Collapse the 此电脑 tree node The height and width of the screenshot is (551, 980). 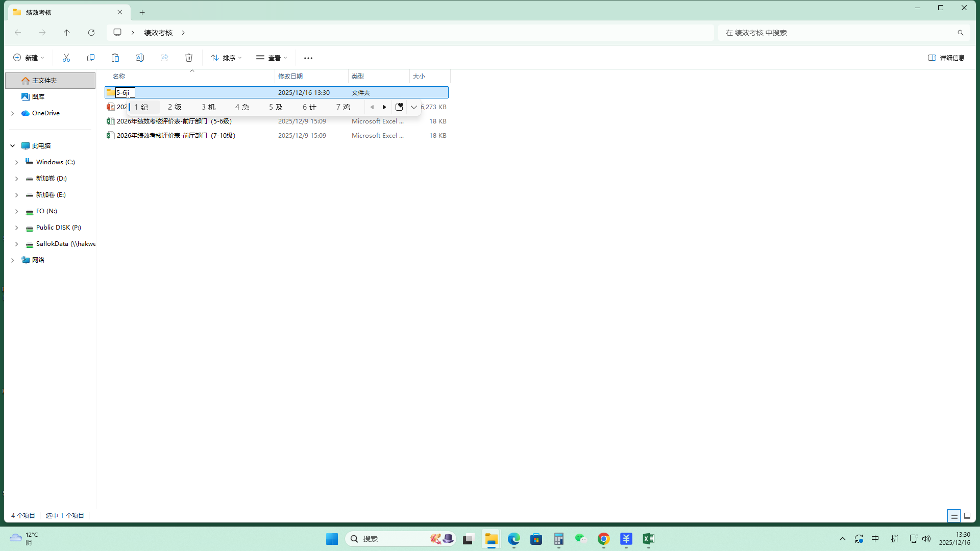pos(12,146)
